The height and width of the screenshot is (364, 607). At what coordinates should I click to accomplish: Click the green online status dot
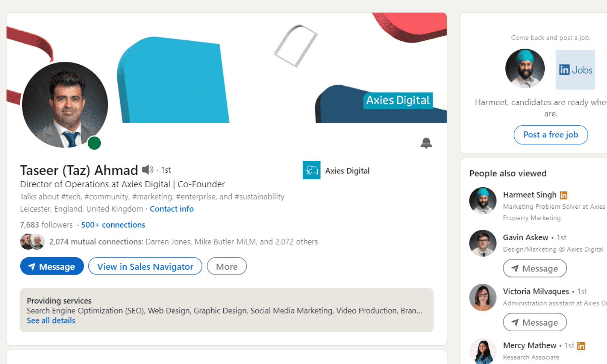(x=94, y=143)
